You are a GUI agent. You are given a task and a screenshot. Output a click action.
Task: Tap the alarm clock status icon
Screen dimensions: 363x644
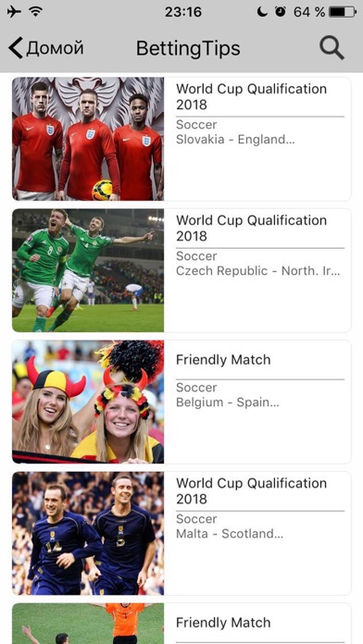click(281, 12)
